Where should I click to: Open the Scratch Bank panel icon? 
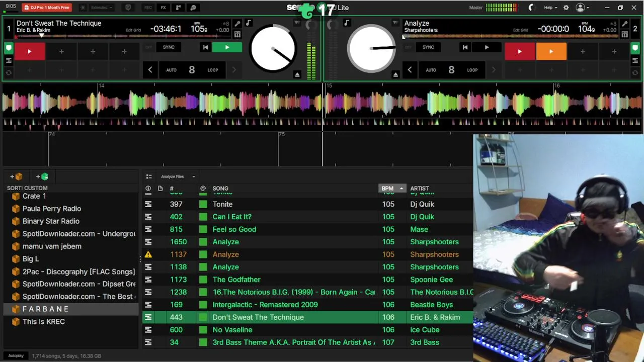(x=178, y=8)
